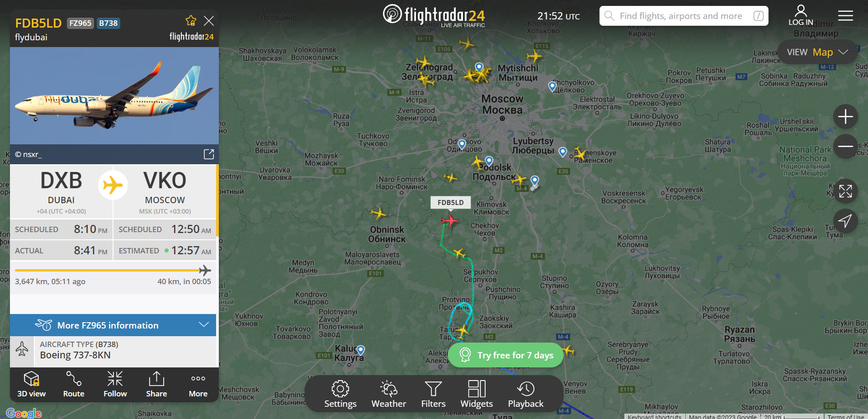Add FDB5LD to favorites star

coord(191,21)
